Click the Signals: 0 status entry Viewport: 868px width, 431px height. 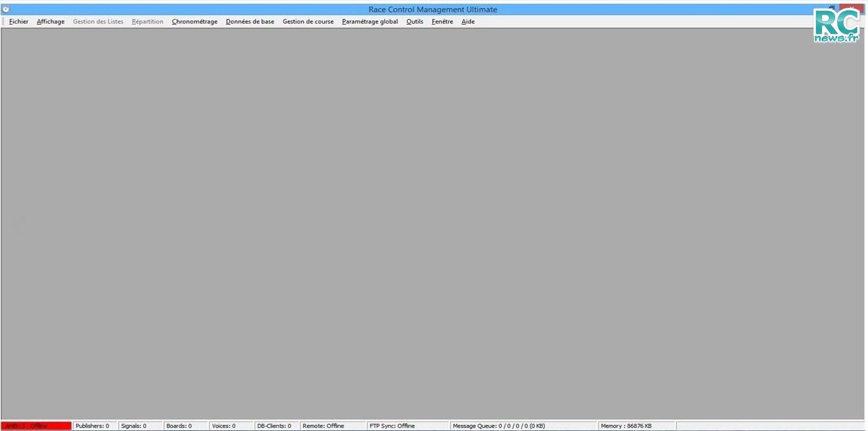141,426
